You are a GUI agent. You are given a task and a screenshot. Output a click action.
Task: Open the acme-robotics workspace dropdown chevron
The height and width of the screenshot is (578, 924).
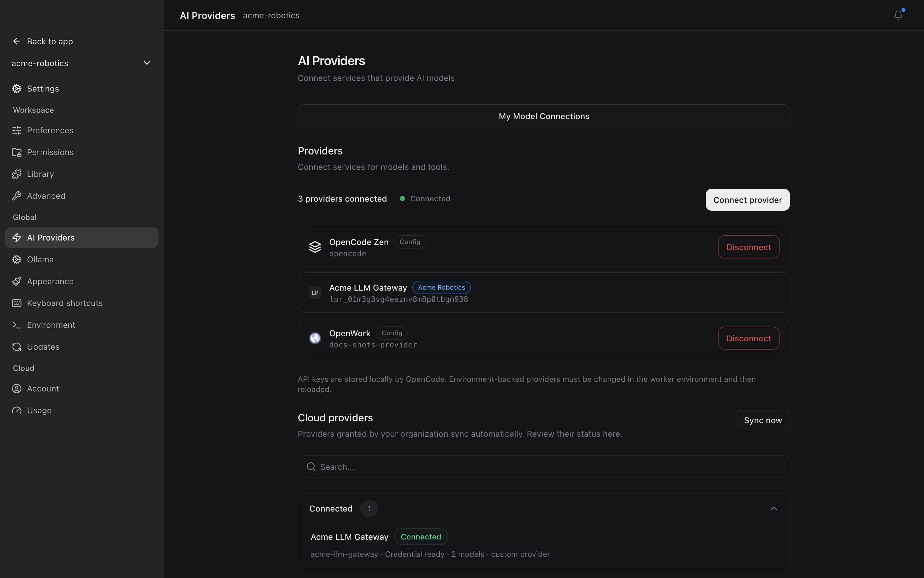(x=147, y=63)
